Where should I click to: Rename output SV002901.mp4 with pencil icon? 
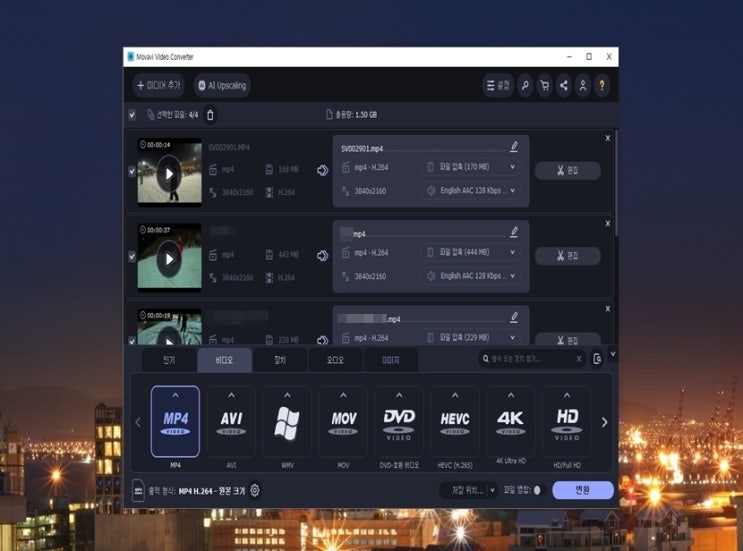click(x=514, y=146)
